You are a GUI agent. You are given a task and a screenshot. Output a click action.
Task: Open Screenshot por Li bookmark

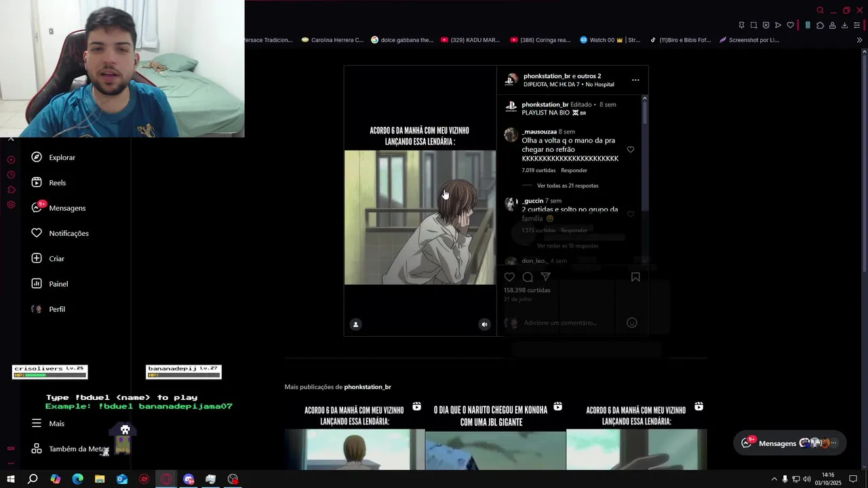coord(749,40)
